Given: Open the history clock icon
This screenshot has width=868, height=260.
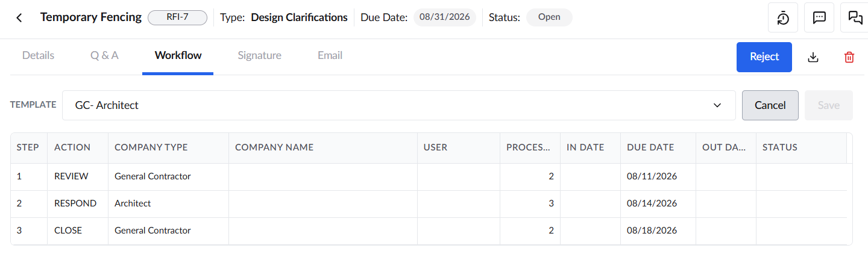Looking at the screenshot, I should [783, 17].
